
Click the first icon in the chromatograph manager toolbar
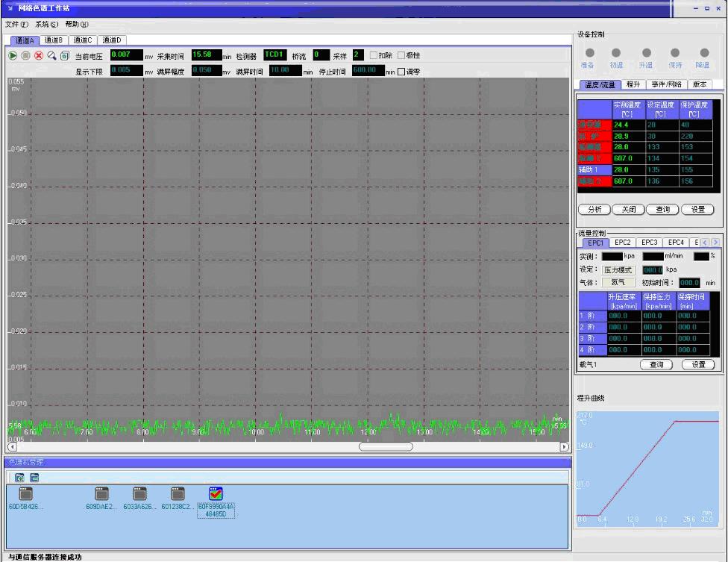pyautogui.click(x=19, y=477)
